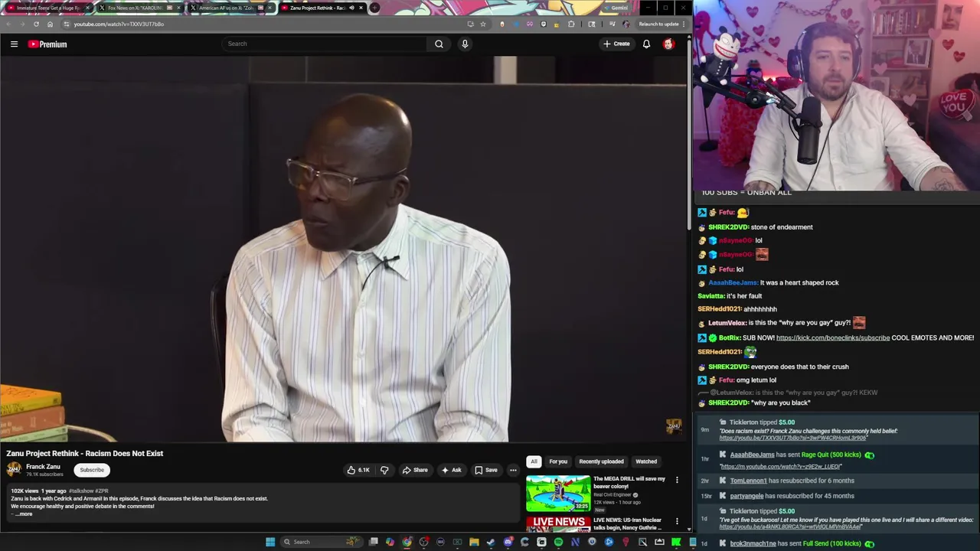Share the Zanu Project video
The height and width of the screenshot is (551, 980).
coord(416,470)
